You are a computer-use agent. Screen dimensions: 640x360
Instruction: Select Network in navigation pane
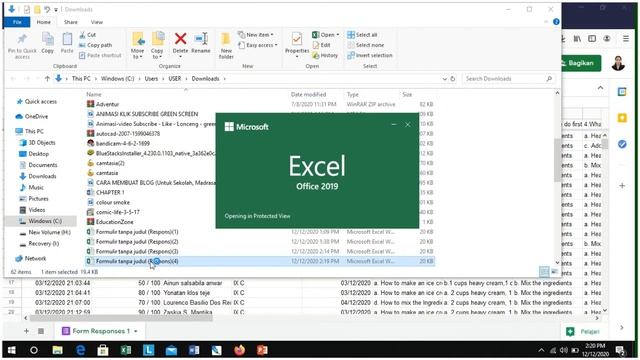tap(35, 258)
